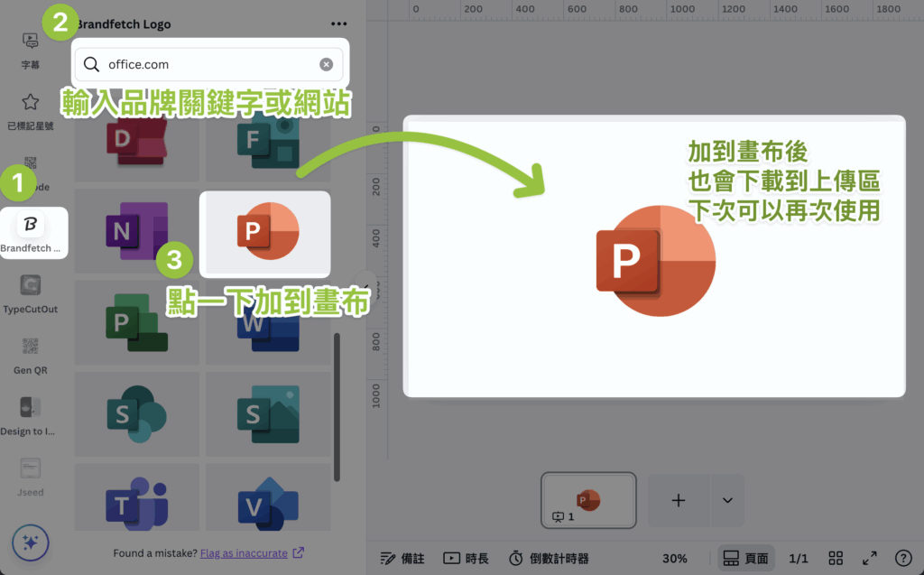Open the TypeCutOut app
Screen dimensions: 924x575
coord(30,293)
